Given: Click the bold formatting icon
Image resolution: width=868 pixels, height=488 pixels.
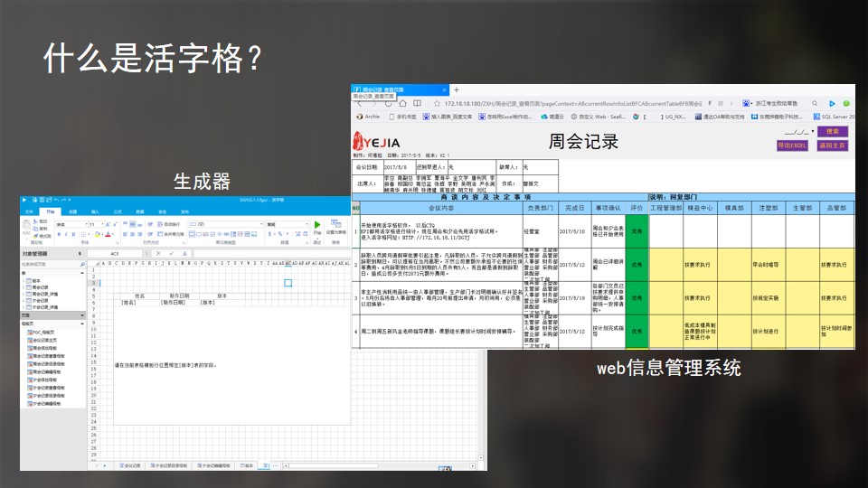Looking at the screenshot, I should [58, 233].
